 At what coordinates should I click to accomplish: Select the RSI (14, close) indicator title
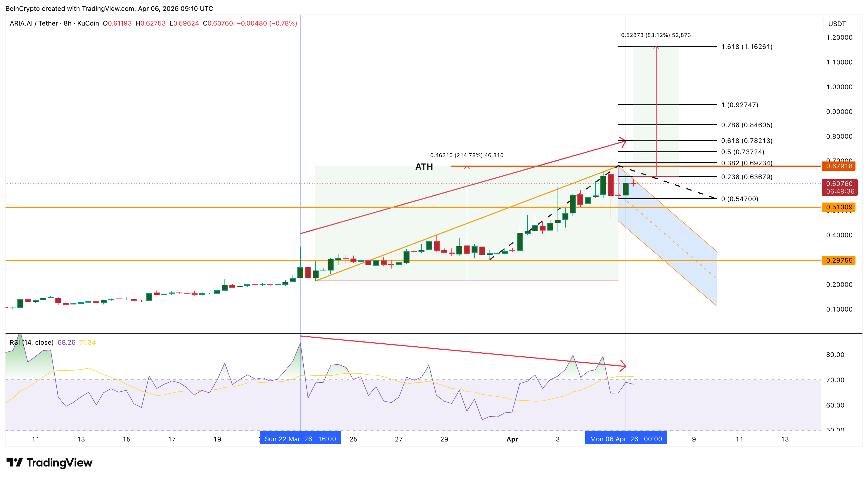coord(31,342)
